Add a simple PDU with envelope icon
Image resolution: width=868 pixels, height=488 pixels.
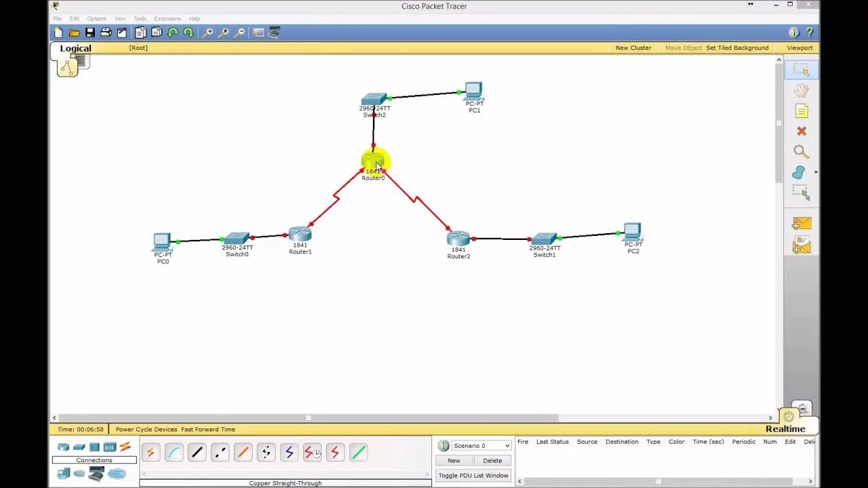[802, 224]
